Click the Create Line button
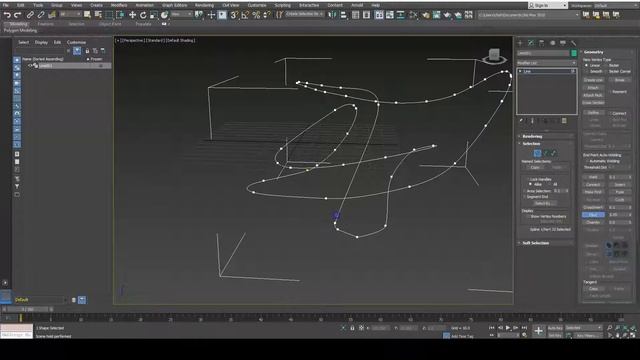Image resolution: width=640 pixels, height=360 pixels. [x=593, y=80]
